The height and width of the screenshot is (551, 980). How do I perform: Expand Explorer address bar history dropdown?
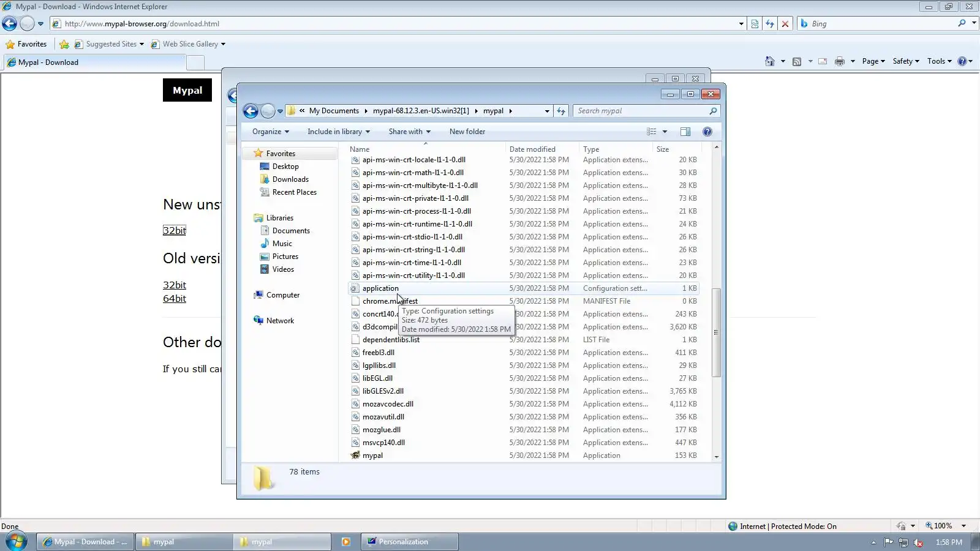pos(547,111)
